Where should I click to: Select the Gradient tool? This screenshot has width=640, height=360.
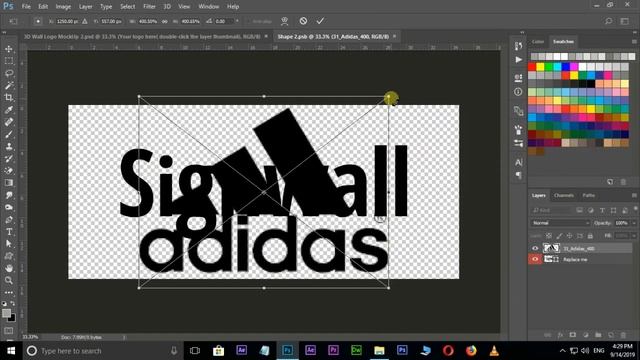click(x=9, y=183)
